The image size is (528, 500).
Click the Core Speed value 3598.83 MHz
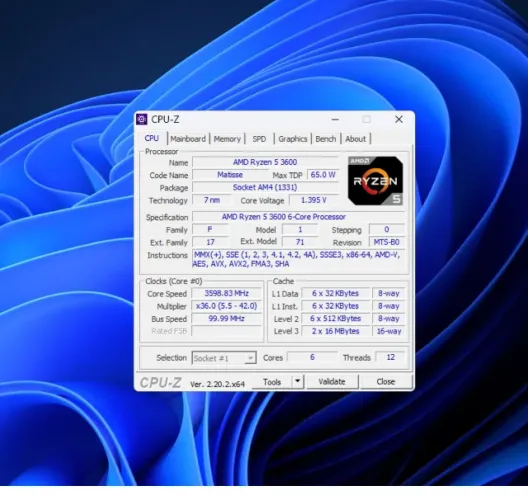[227, 293]
